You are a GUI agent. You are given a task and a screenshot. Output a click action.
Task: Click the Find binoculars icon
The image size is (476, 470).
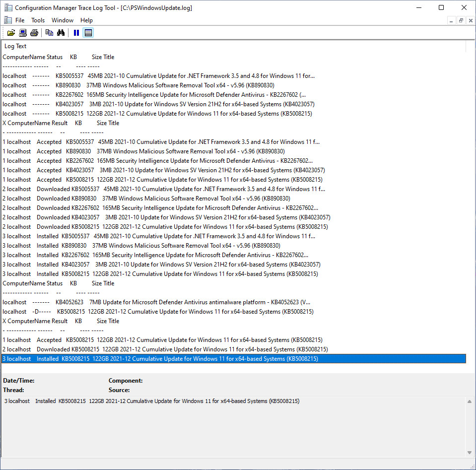tap(61, 33)
